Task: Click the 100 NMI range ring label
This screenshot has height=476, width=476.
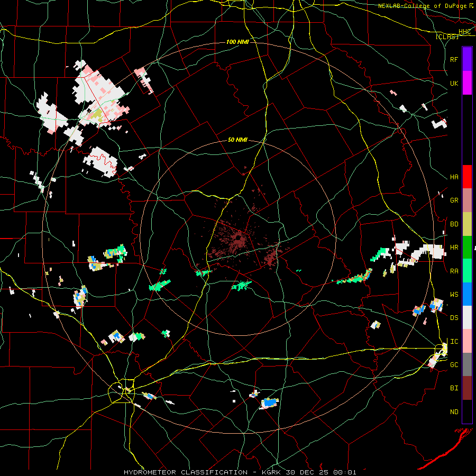Action: [x=237, y=42]
